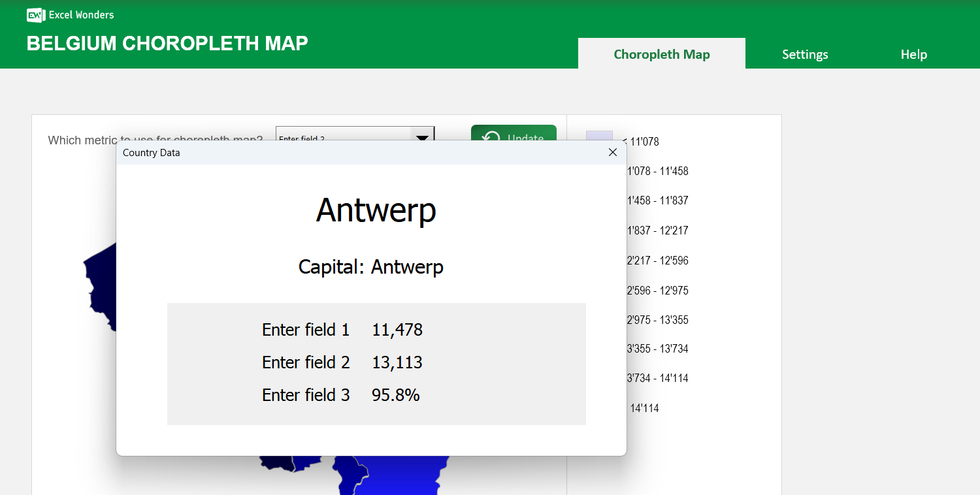Screen dimensions: 980x495
Task: Click the refresh icon inside the Update button
Action: tap(491, 138)
